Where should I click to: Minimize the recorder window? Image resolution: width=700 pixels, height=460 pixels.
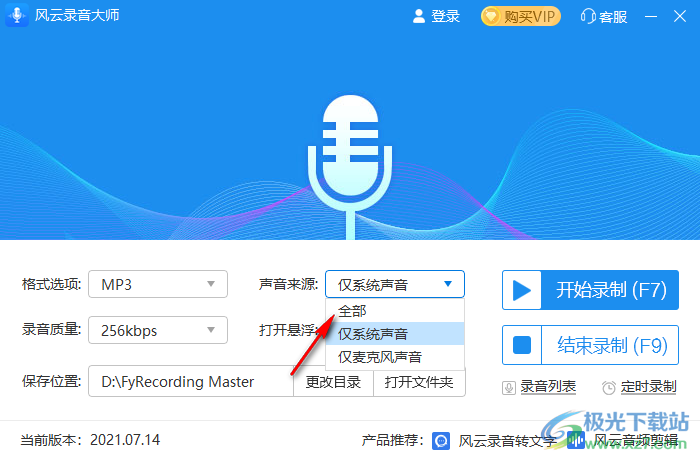(x=651, y=17)
